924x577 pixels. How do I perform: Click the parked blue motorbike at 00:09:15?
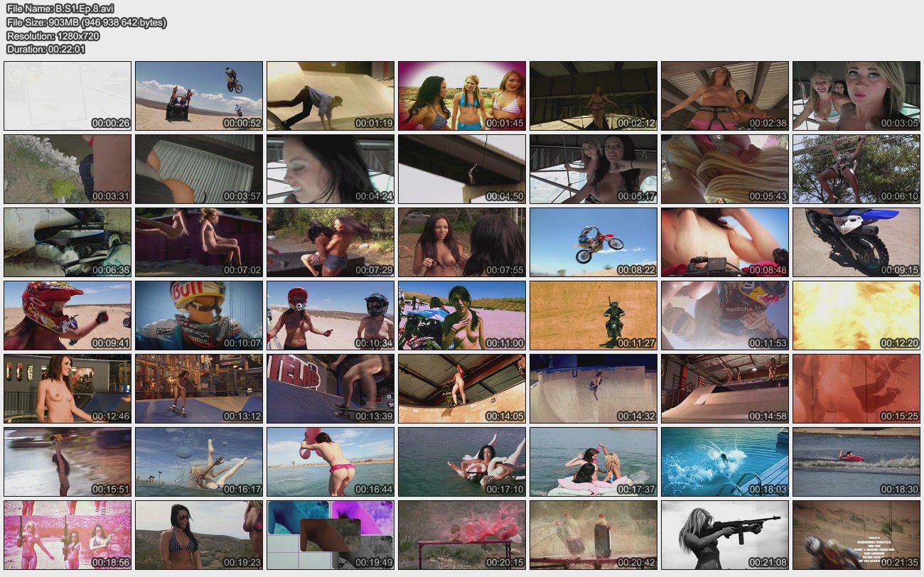[x=856, y=242]
